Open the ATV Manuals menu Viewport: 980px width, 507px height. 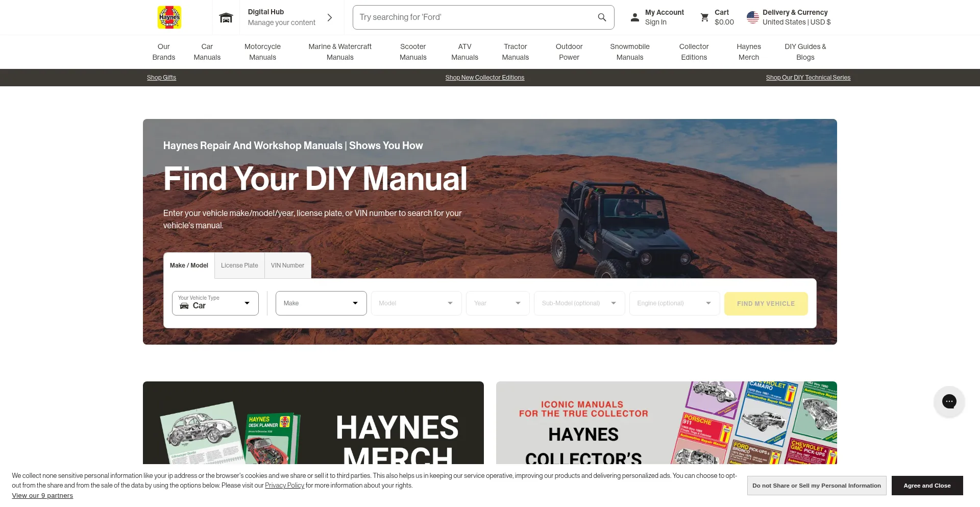coord(464,52)
